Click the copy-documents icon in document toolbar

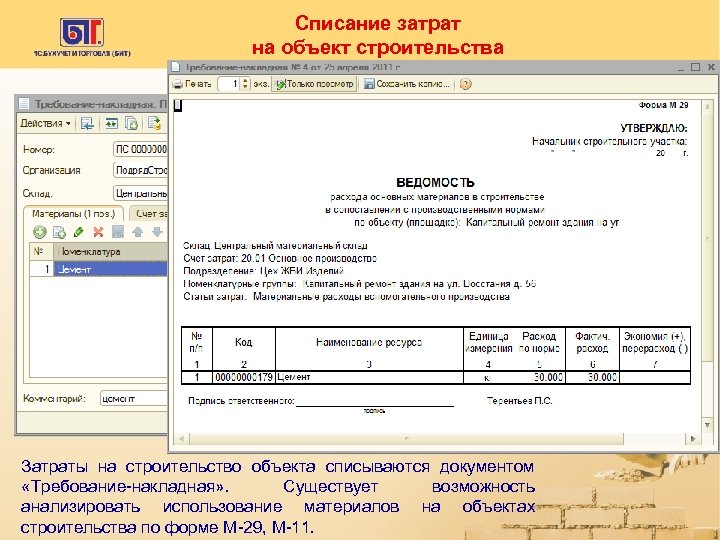point(132,124)
